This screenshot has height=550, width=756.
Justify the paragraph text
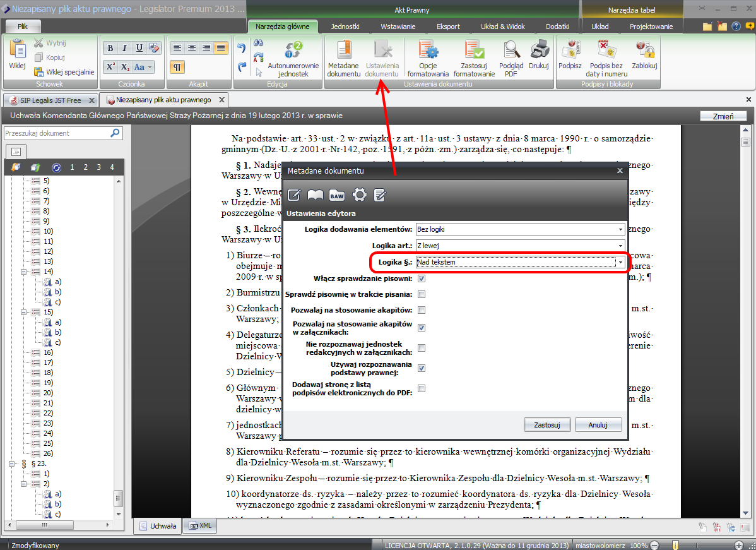click(x=220, y=48)
